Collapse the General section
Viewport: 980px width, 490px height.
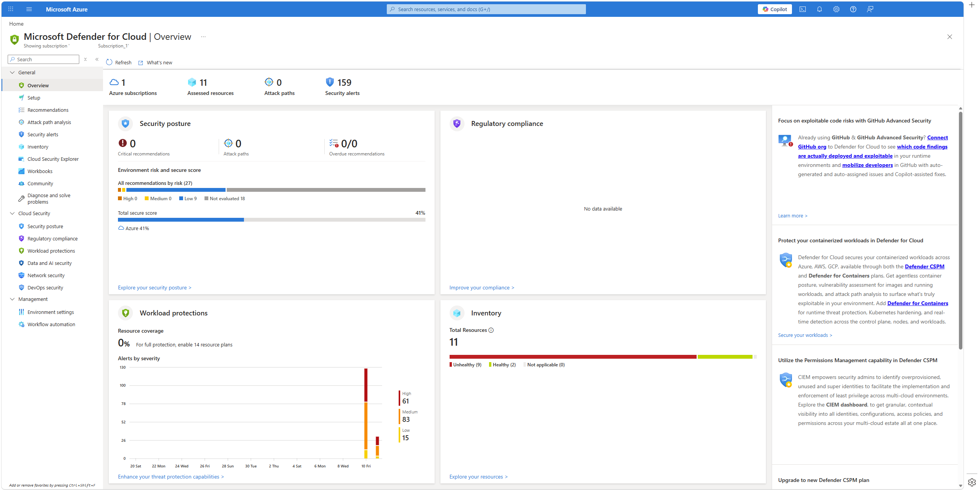[12, 72]
